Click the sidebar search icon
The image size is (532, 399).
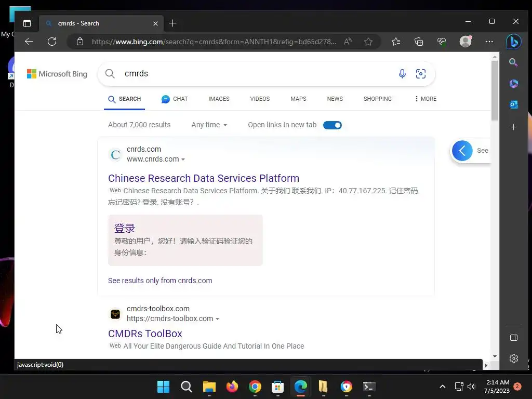pyautogui.click(x=513, y=62)
